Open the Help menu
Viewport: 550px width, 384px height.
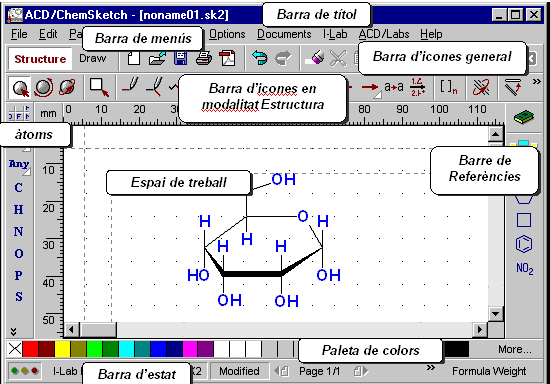click(431, 34)
